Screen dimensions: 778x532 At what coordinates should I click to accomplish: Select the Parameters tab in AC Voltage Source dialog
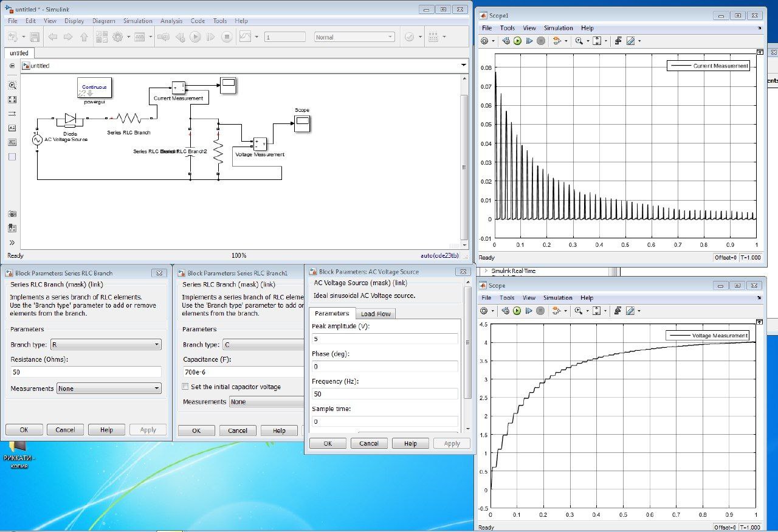coord(332,313)
